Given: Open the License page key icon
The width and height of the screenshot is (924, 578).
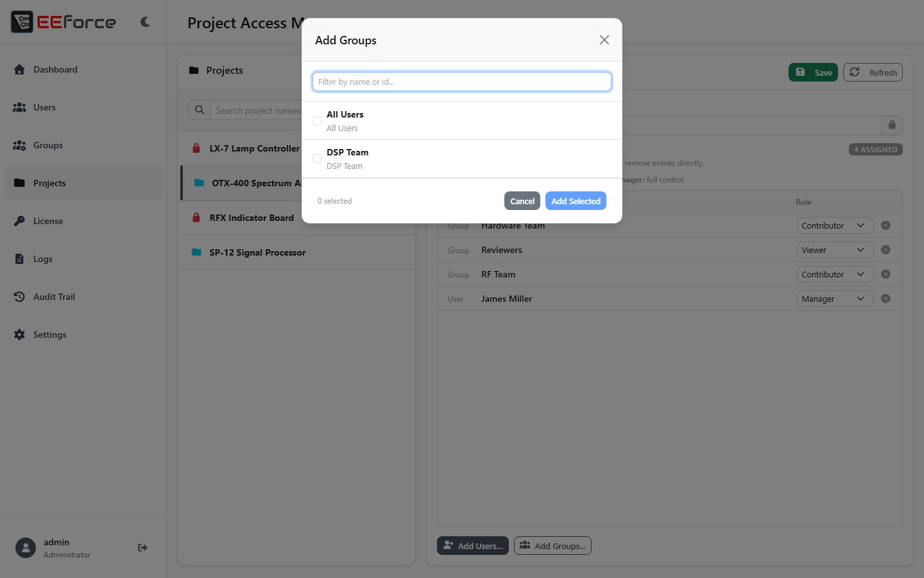Looking at the screenshot, I should [x=19, y=221].
